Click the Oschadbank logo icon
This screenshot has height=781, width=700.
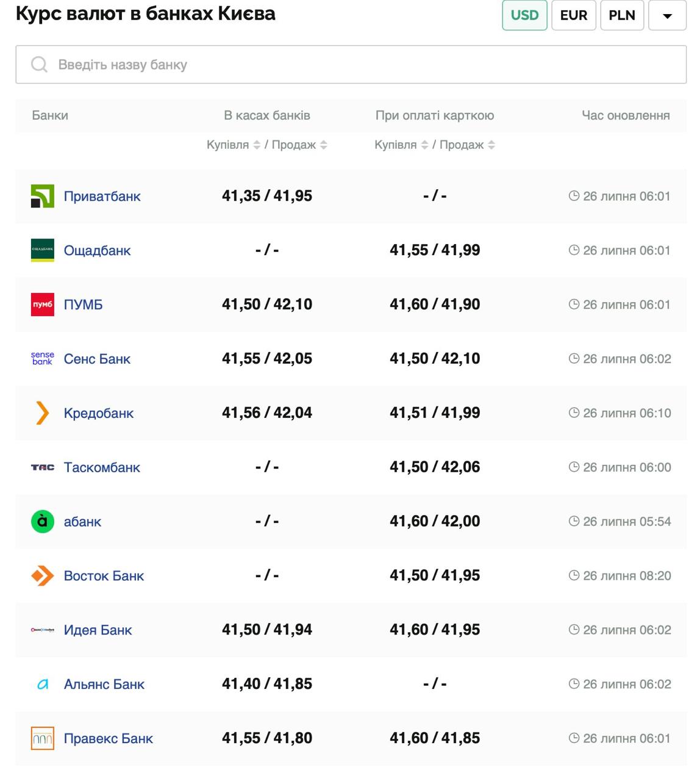(43, 250)
